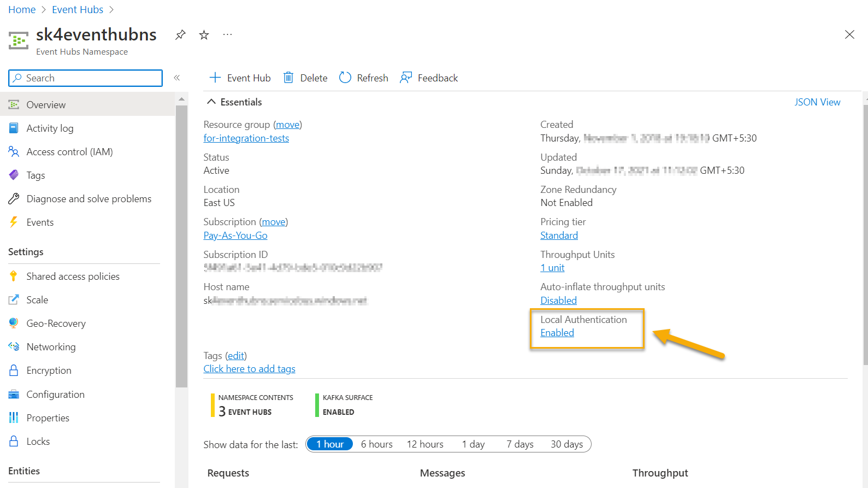Click the Scale edit icon
Screen dimensions: 868x488
click(x=14, y=299)
